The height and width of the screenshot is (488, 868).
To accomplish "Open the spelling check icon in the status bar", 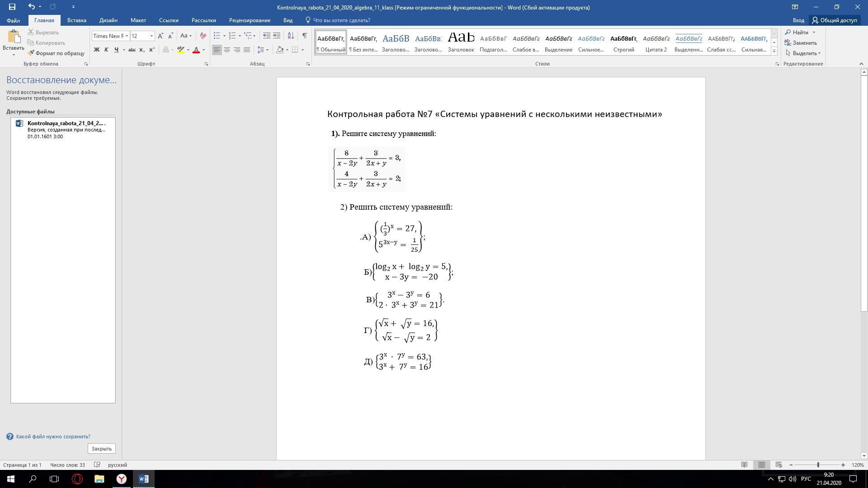I will coord(97,465).
